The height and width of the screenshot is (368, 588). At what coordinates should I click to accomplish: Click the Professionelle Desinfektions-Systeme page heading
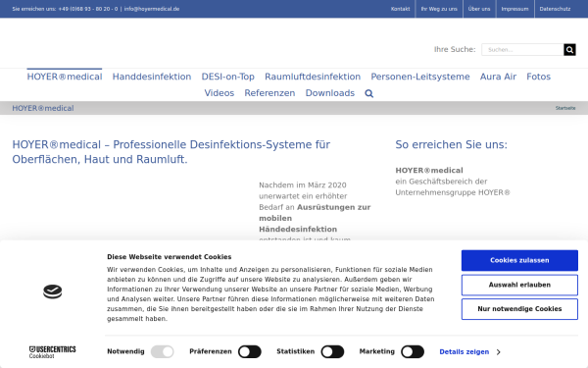pos(171,152)
